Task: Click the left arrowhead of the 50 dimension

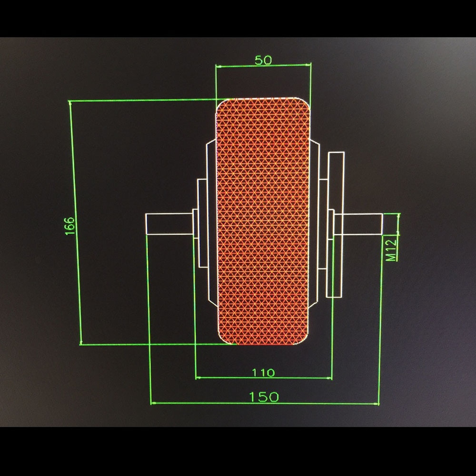Action: pyautogui.click(x=218, y=65)
